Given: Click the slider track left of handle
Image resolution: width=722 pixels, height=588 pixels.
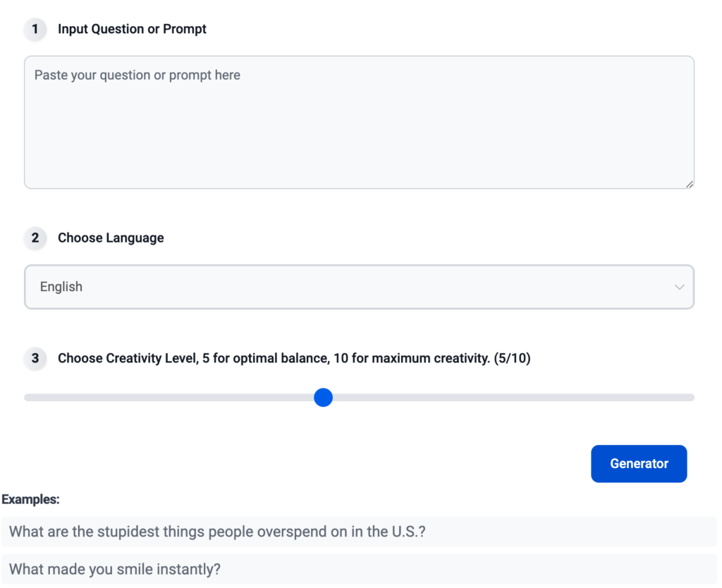Looking at the screenshot, I should point(169,398).
